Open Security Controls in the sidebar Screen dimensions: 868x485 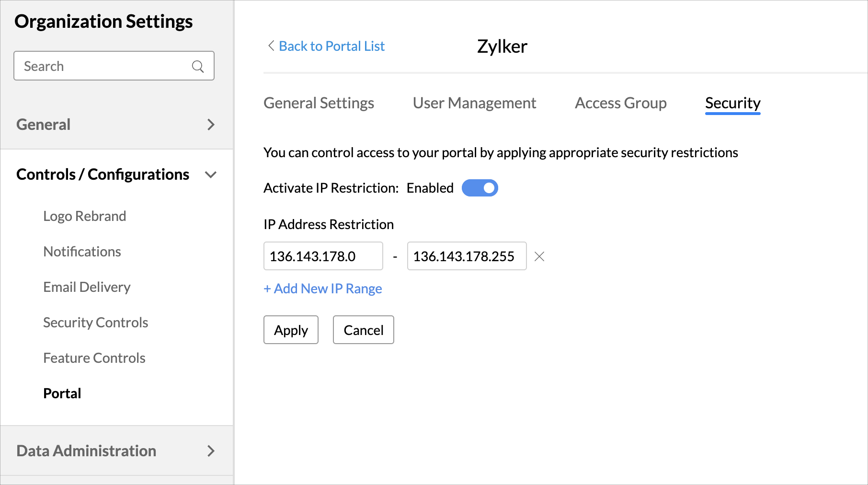click(x=96, y=323)
